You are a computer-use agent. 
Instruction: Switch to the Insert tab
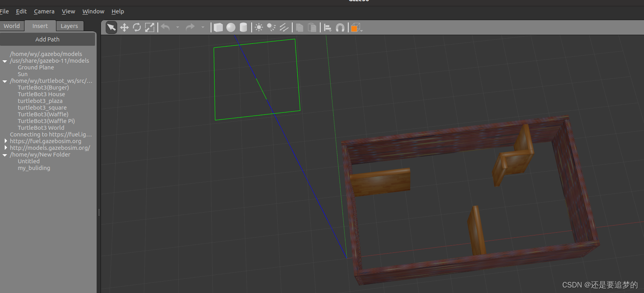[x=40, y=26]
